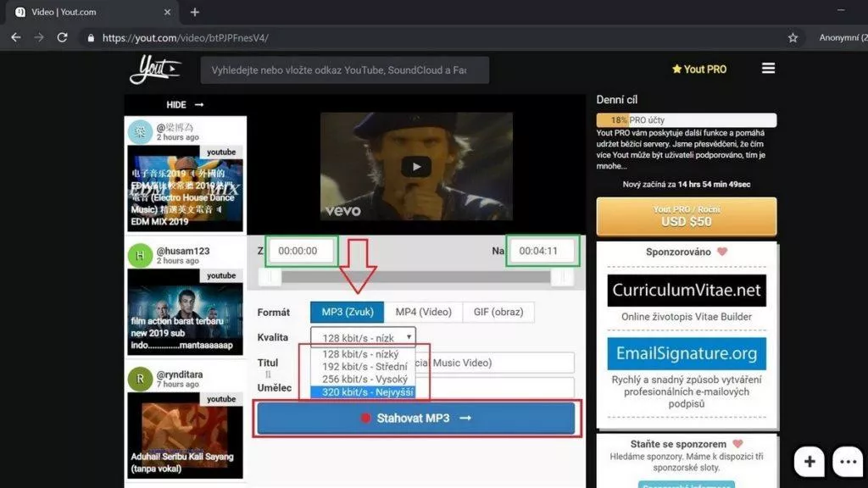The height and width of the screenshot is (488, 868).
Task: Click the plus floating button
Action: pyautogui.click(x=810, y=462)
